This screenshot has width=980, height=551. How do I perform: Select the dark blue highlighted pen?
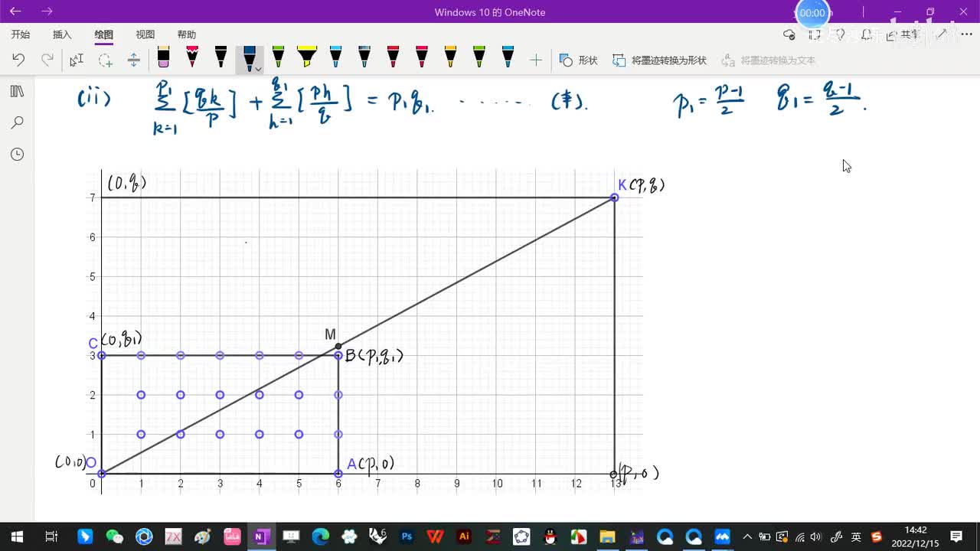tap(249, 57)
